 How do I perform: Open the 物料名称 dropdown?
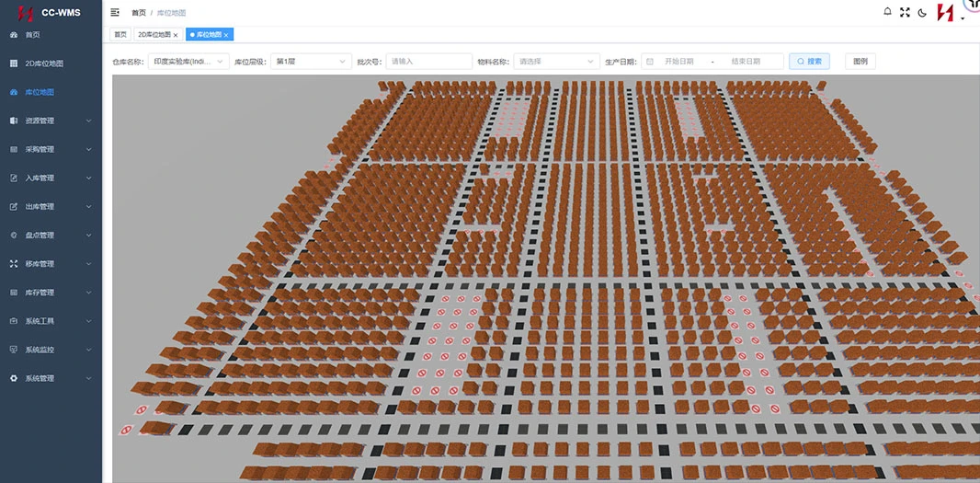coord(557,62)
